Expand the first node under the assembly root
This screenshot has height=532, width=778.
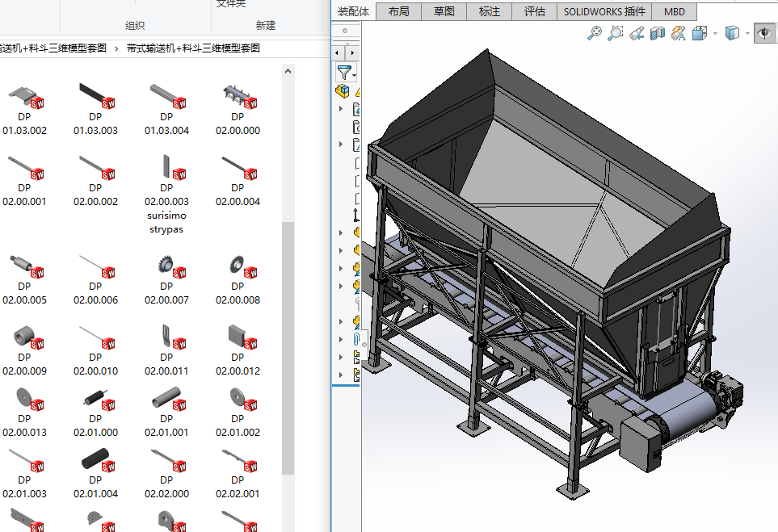click(x=340, y=109)
